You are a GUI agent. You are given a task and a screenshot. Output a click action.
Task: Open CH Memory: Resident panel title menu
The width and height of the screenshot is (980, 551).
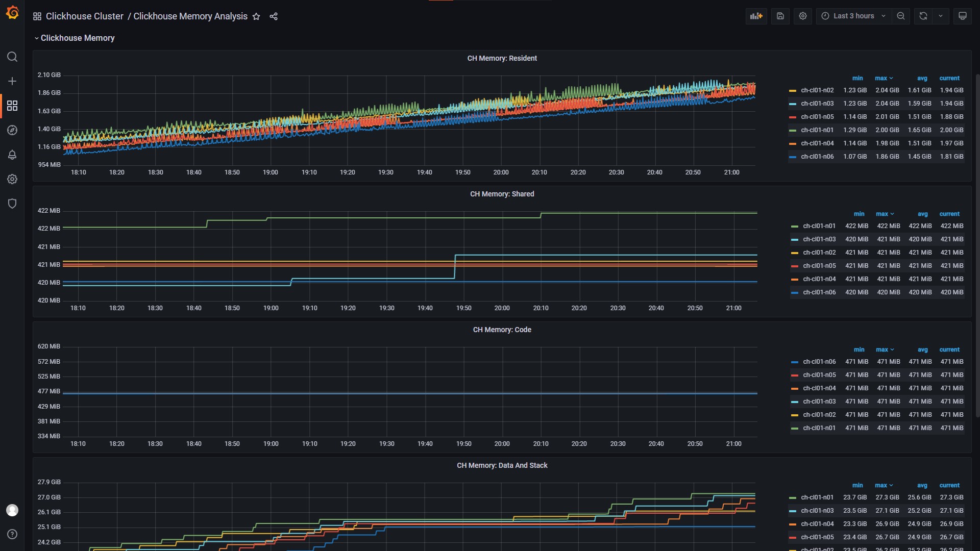pyautogui.click(x=502, y=58)
